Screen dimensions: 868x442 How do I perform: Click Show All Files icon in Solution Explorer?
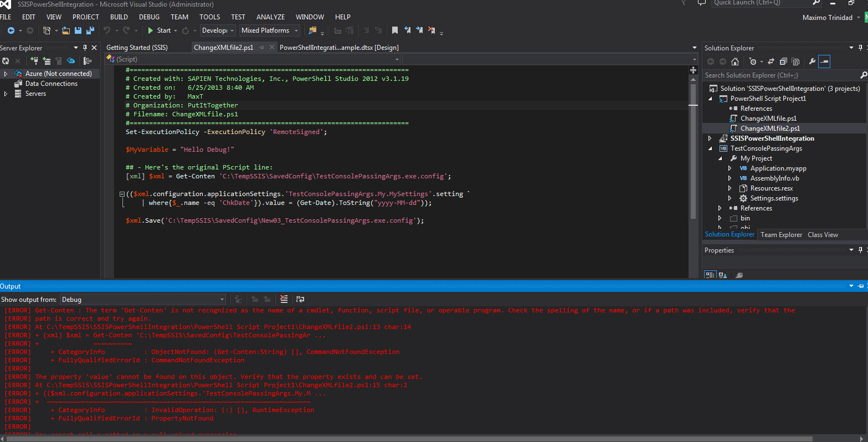795,61
